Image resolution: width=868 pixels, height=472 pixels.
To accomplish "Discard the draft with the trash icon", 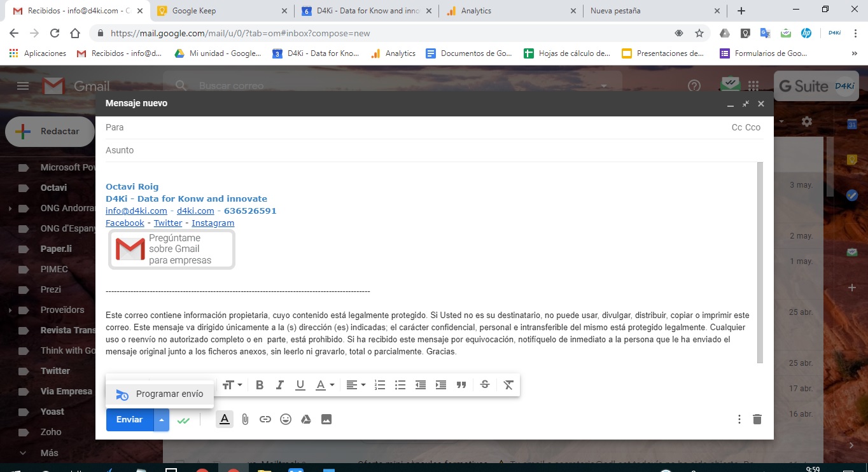I will (x=757, y=419).
